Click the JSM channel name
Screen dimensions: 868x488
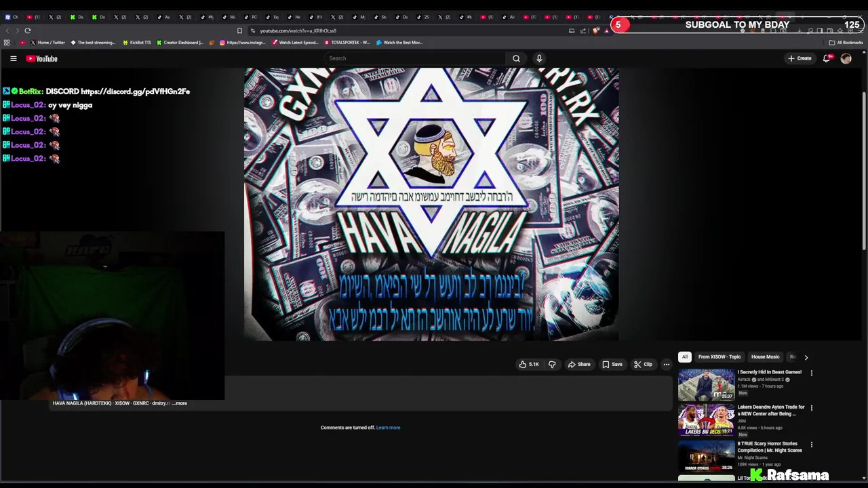coord(742,421)
